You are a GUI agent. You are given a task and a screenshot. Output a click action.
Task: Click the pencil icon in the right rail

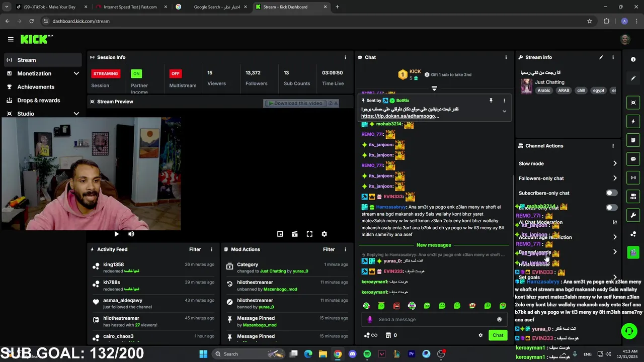[x=633, y=78]
